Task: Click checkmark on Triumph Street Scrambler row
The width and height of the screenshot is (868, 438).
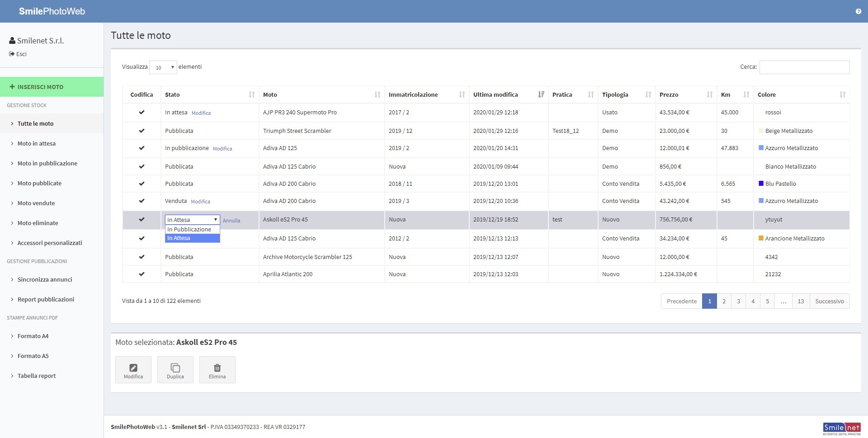Action: point(142,131)
